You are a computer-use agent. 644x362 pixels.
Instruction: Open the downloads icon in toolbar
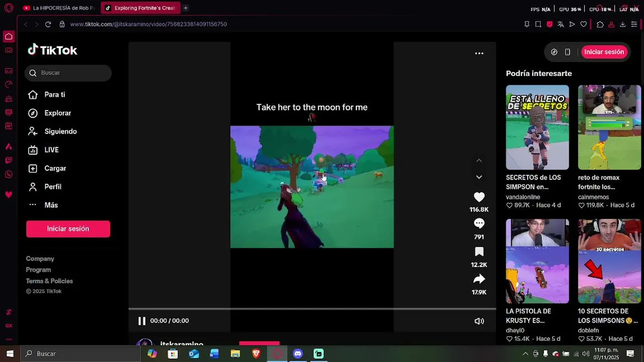[x=622, y=24]
